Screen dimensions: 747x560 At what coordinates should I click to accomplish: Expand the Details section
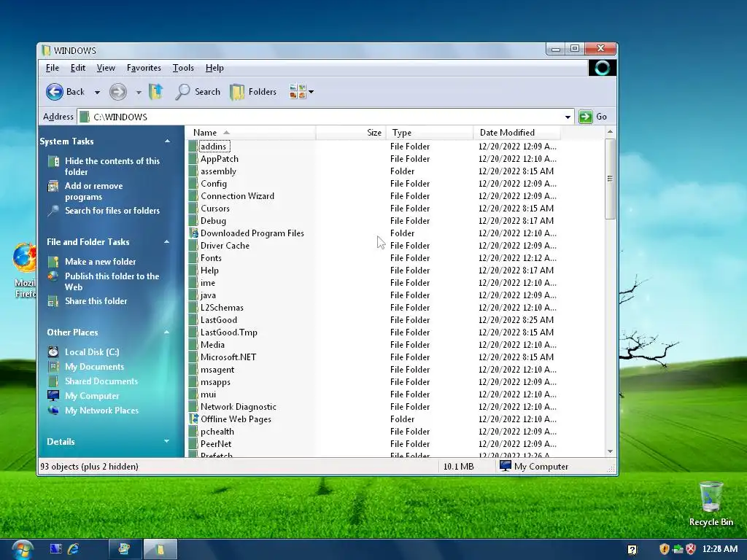(x=167, y=441)
